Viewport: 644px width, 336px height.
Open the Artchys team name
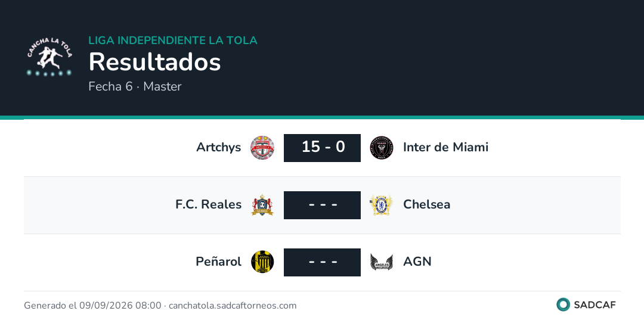[x=218, y=147]
